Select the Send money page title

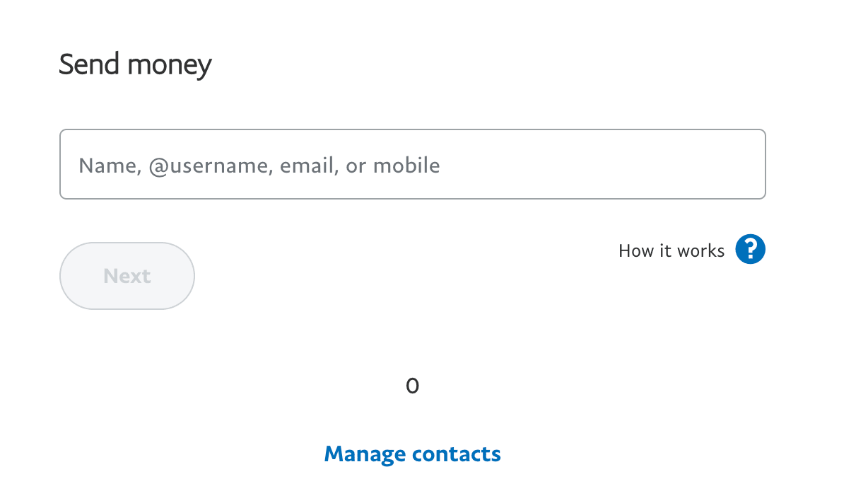135,65
